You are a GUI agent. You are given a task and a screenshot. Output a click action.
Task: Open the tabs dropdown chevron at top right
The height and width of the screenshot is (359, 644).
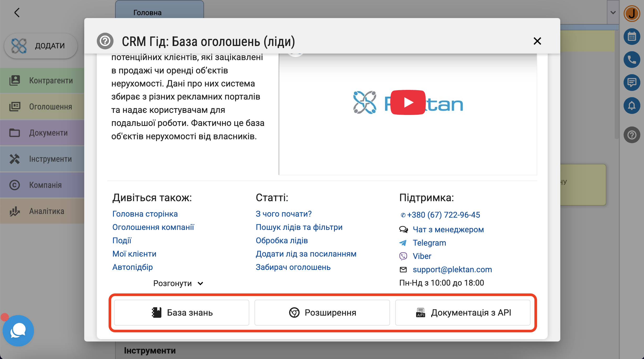click(x=613, y=13)
